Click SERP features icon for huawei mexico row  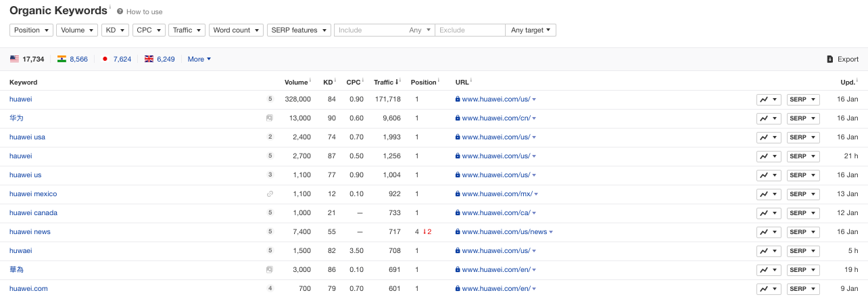270,194
